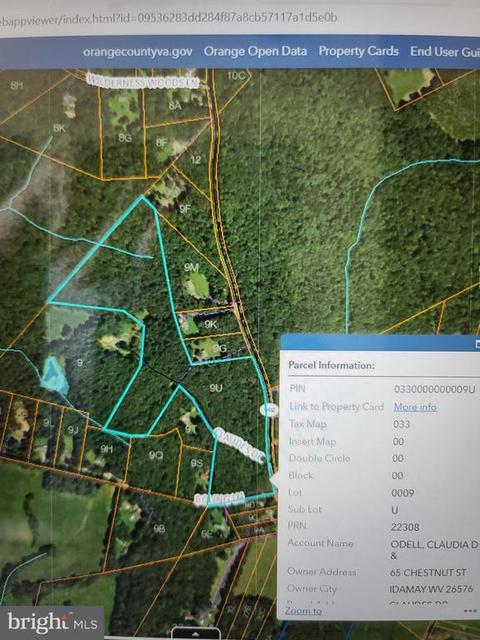Expand the attribute table arrow tab
Image resolution: width=480 pixels, height=640 pixels.
tap(196, 633)
